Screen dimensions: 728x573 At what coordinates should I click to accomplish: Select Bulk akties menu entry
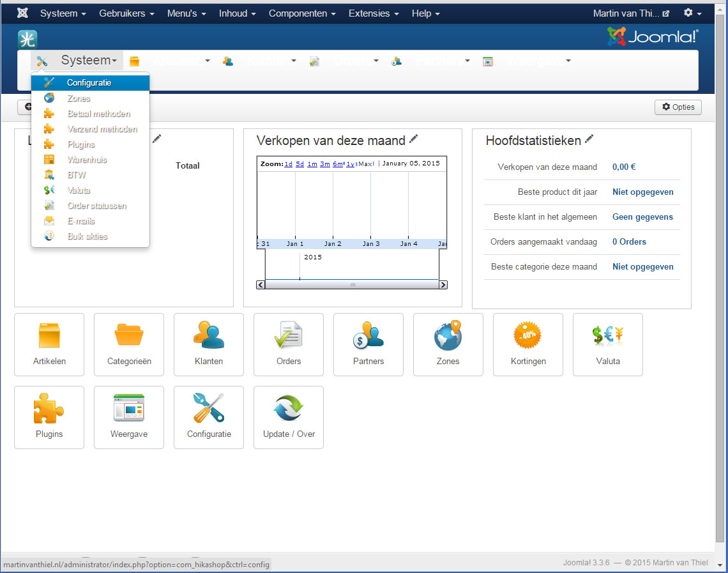(x=90, y=236)
